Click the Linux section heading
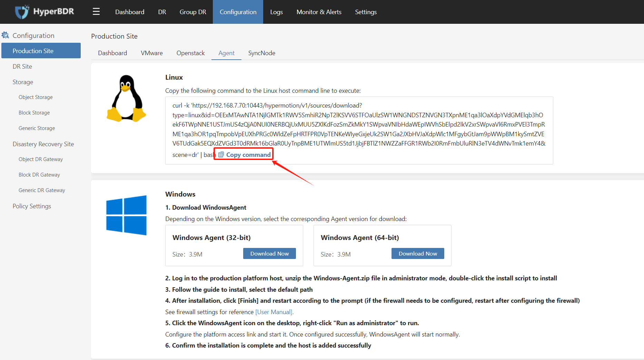Viewport: 644px width, 360px height. click(174, 77)
